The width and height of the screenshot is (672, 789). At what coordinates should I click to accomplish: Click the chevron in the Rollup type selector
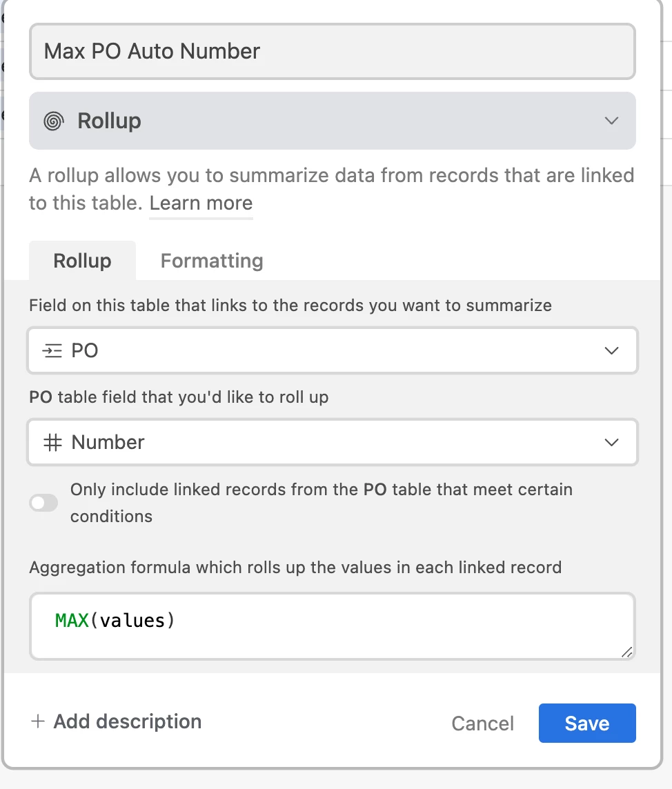coord(611,121)
